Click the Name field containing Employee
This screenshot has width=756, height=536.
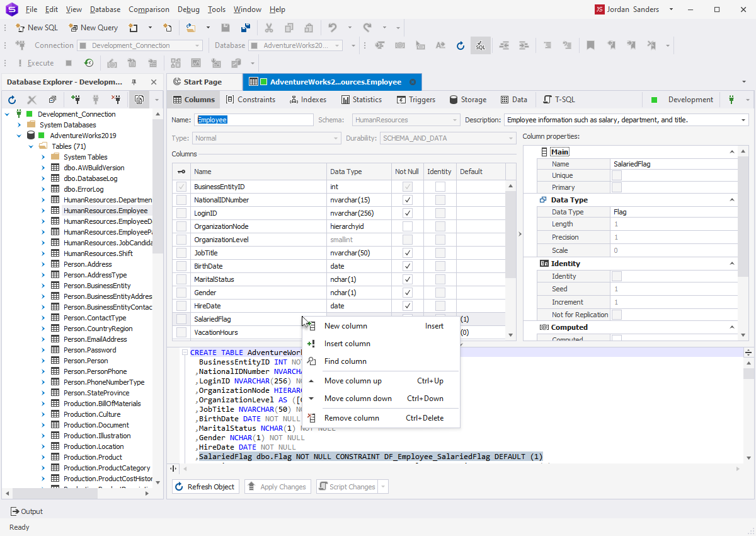click(253, 119)
